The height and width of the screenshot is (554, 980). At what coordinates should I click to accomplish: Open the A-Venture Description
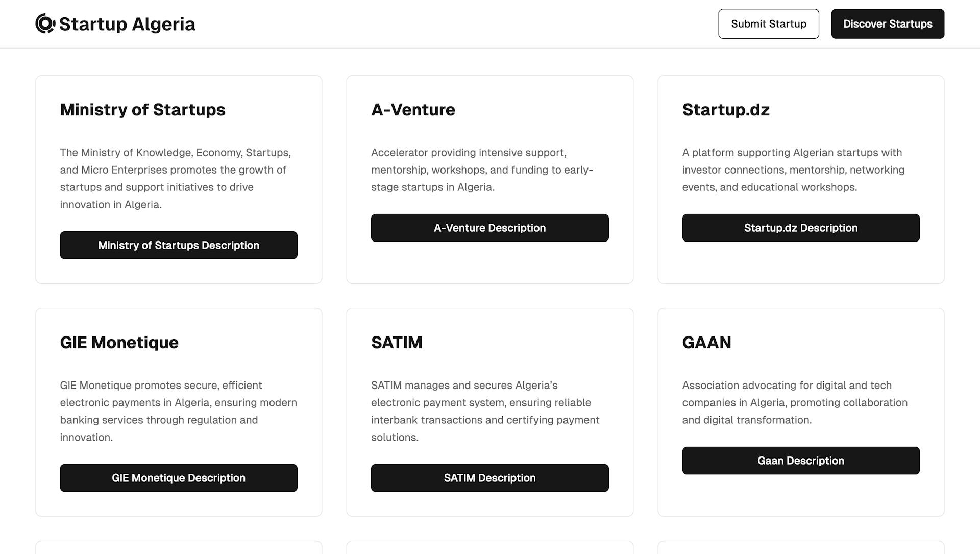(x=489, y=228)
